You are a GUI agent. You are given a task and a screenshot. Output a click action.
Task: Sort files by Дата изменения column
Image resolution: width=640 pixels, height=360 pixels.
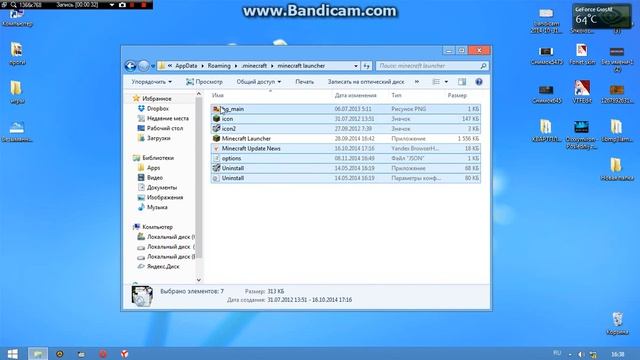pos(356,95)
